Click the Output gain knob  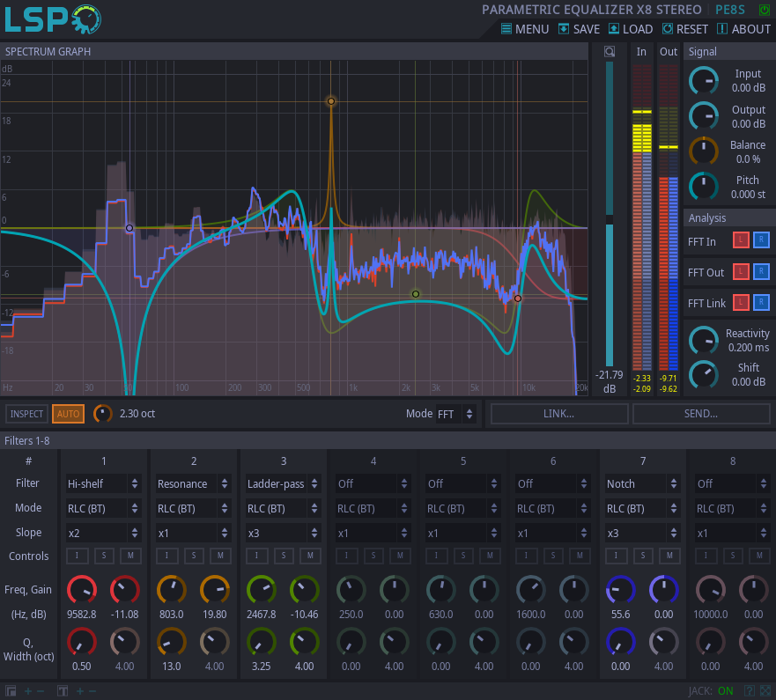(x=704, y=116)
